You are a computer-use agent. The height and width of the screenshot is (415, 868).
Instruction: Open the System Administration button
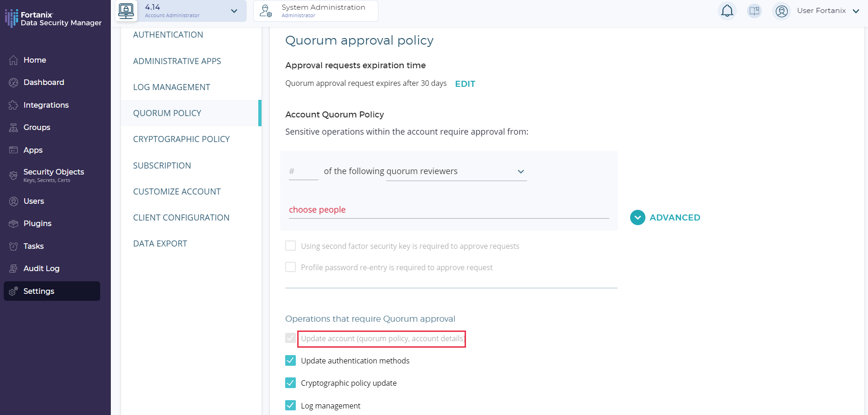point(316,11)
